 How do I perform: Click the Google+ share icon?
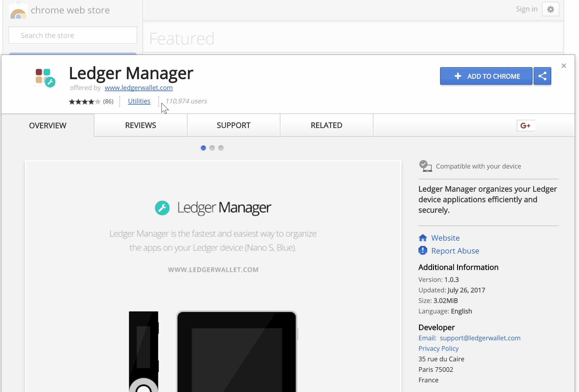[x=525, y=126]
